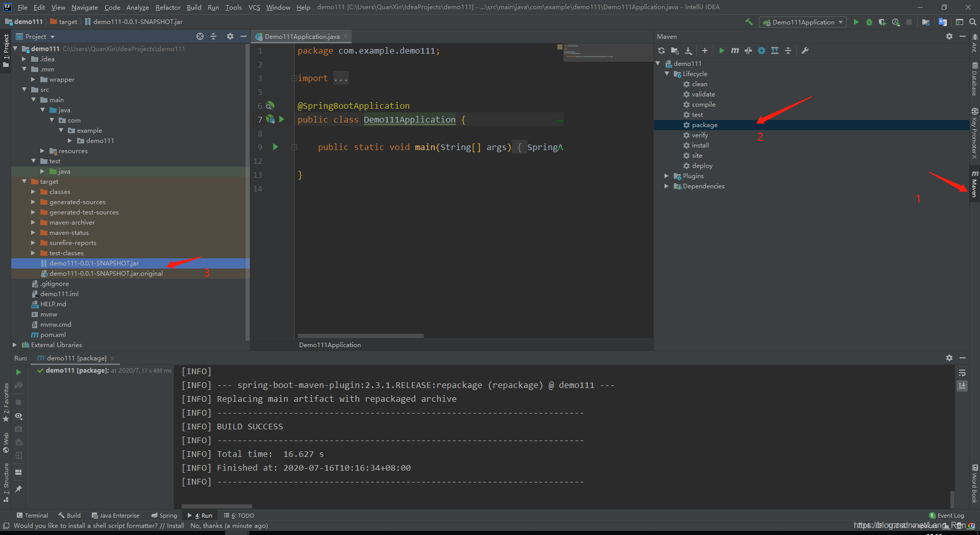Open the Navigate menu
This screenshot has width=980, height=535.
pos(84,7)
